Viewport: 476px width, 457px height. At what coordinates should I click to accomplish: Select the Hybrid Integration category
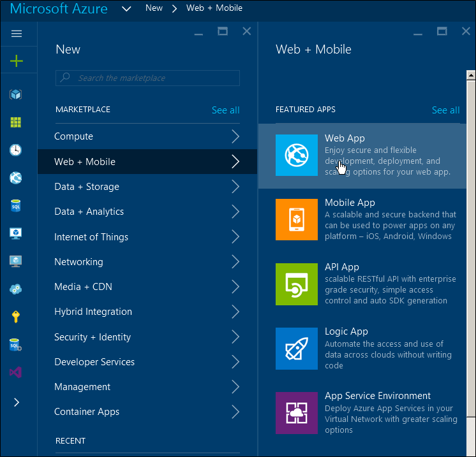pyautogui.click(x=147, y=312)
